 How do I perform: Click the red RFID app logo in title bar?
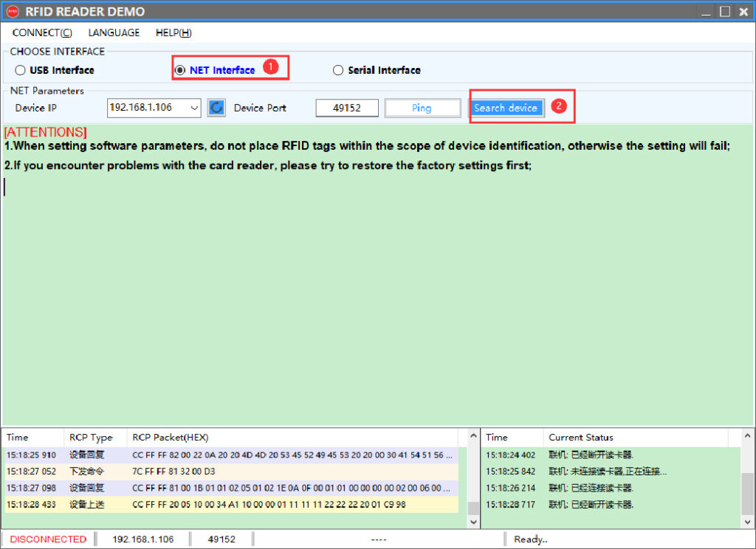[13, 11]
